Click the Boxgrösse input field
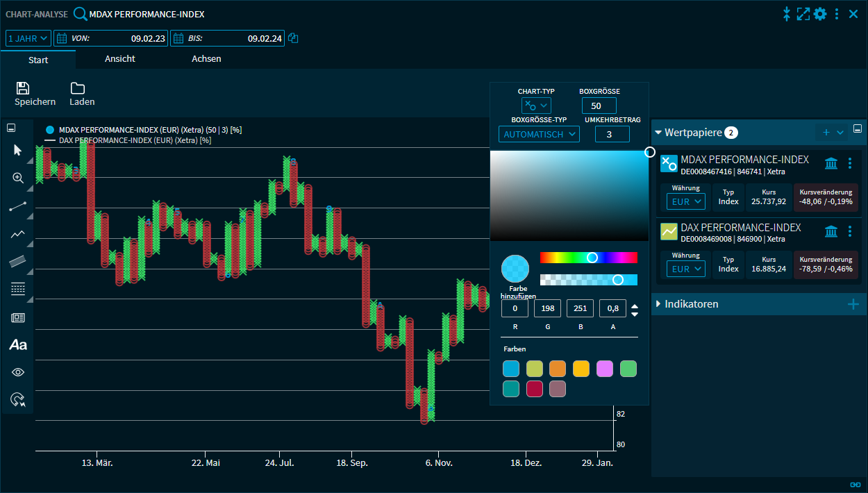This screenshot has height=493, width=868. 599,106
